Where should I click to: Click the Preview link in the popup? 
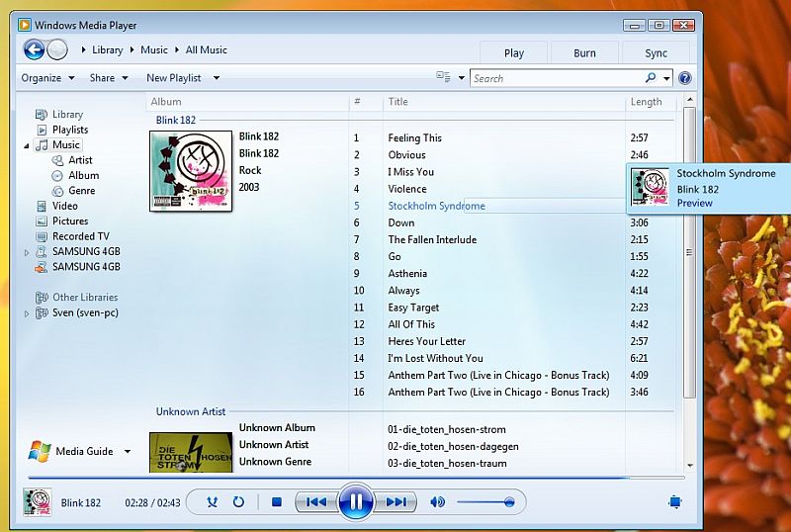[695, 203]
